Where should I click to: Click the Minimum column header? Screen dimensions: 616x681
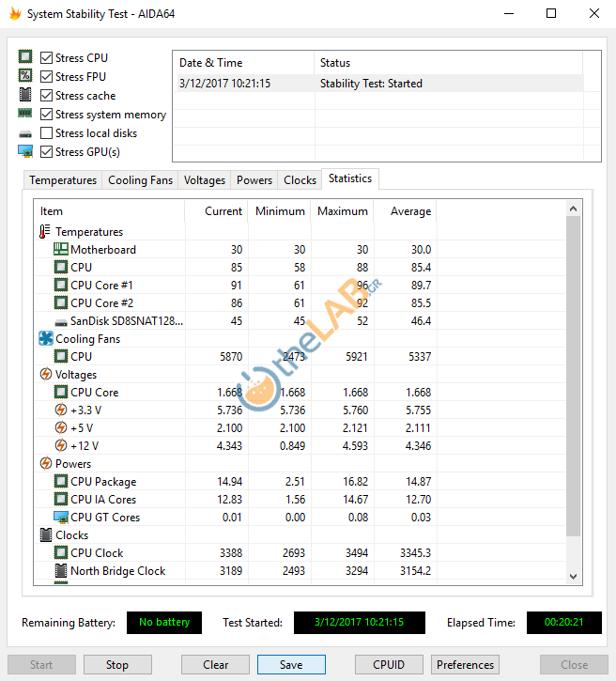point(279,211)
